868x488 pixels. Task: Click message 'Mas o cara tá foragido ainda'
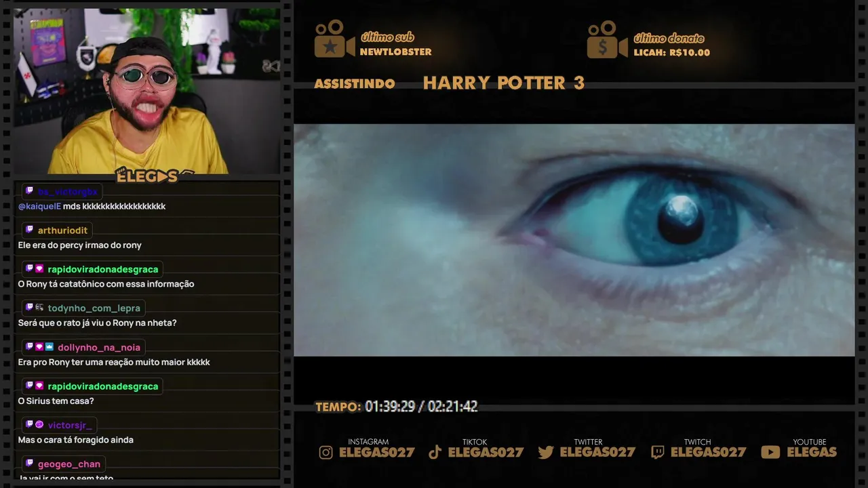pos(75,440)
